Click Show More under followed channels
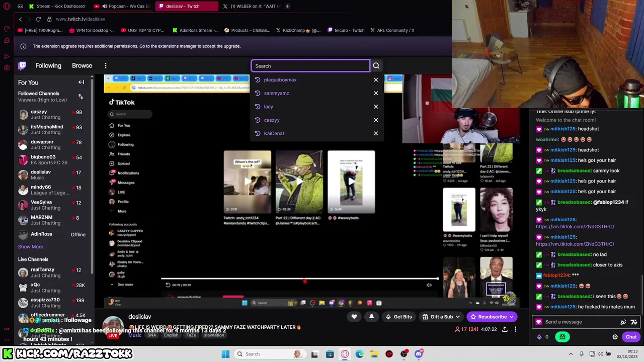Screen dimensions: 644x362 pyautogui.click(x=31, y=247)
